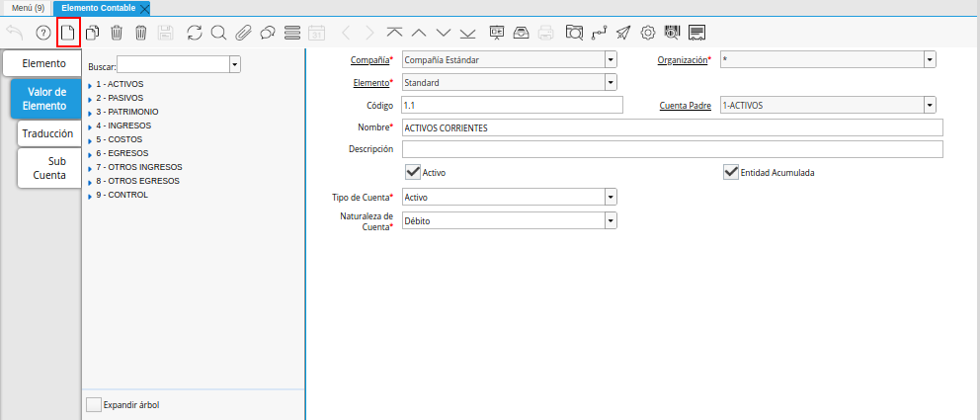980x420 pixels.
Task: Toggle the grid view icon
Action: (291, 33)
